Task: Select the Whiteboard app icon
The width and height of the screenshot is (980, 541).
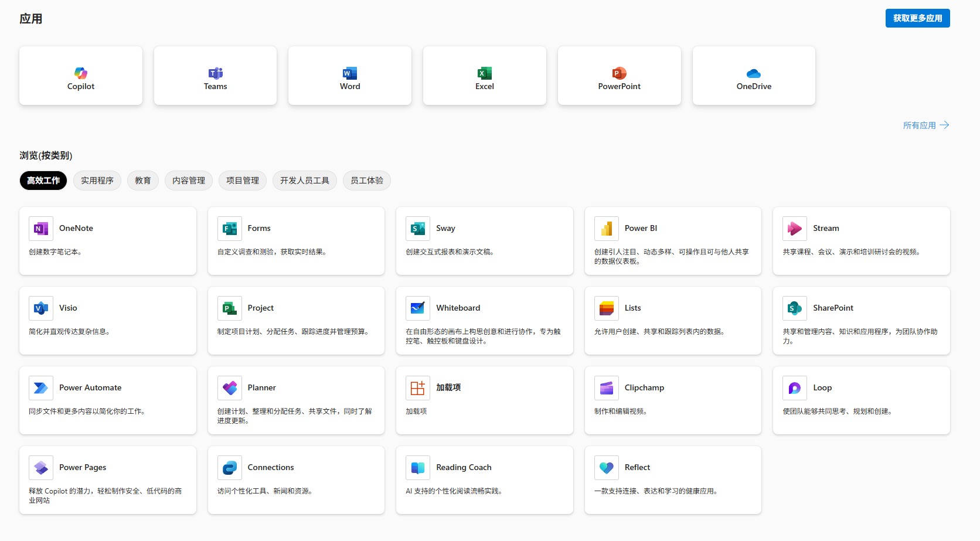Action: point(418,308)
